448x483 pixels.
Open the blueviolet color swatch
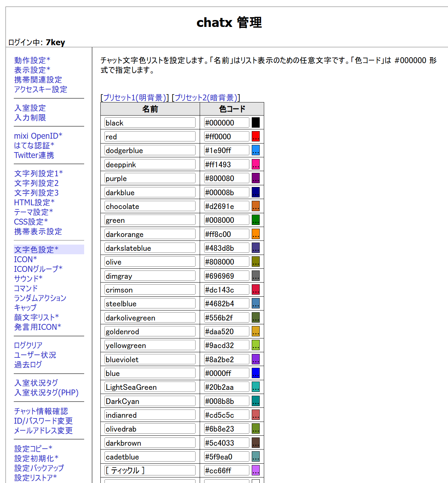click(x=256, y=359)
